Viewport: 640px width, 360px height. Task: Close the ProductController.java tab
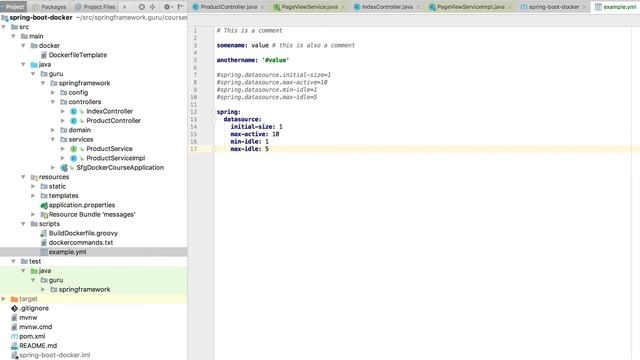point(262,7)
